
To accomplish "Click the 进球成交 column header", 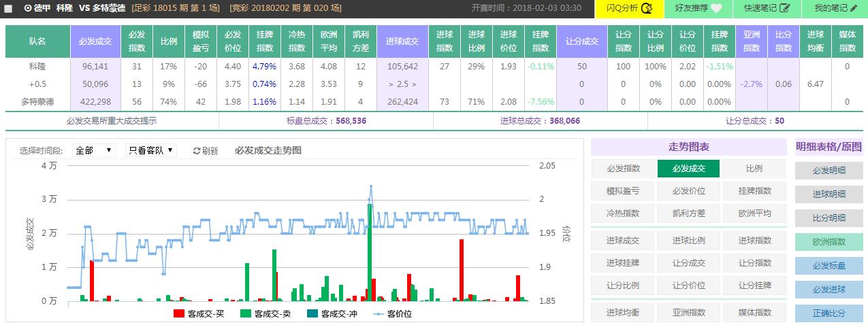I will pyautogui.click(x=402, y=41).
